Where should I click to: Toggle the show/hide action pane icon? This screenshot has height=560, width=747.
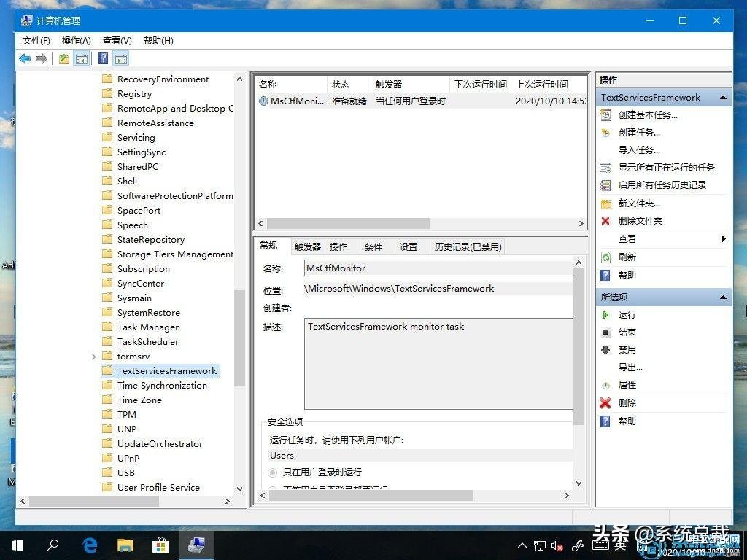[121, 58]
